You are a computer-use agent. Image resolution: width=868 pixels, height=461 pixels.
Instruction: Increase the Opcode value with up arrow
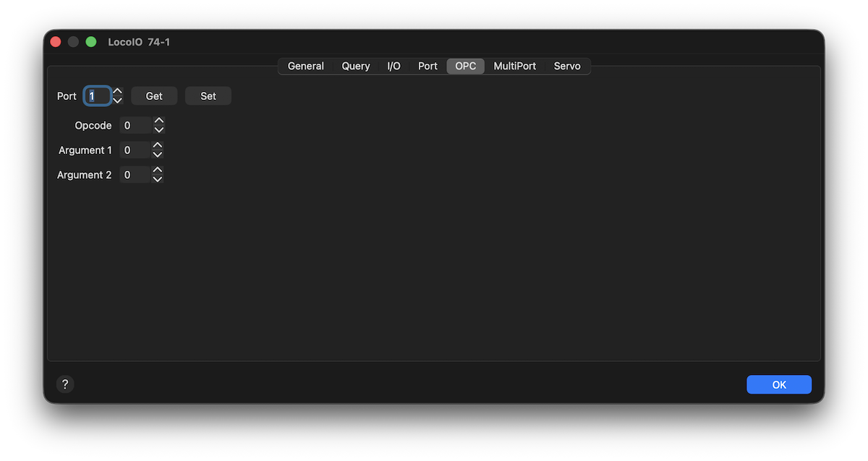pyautogui.click(x=159, y=121)
